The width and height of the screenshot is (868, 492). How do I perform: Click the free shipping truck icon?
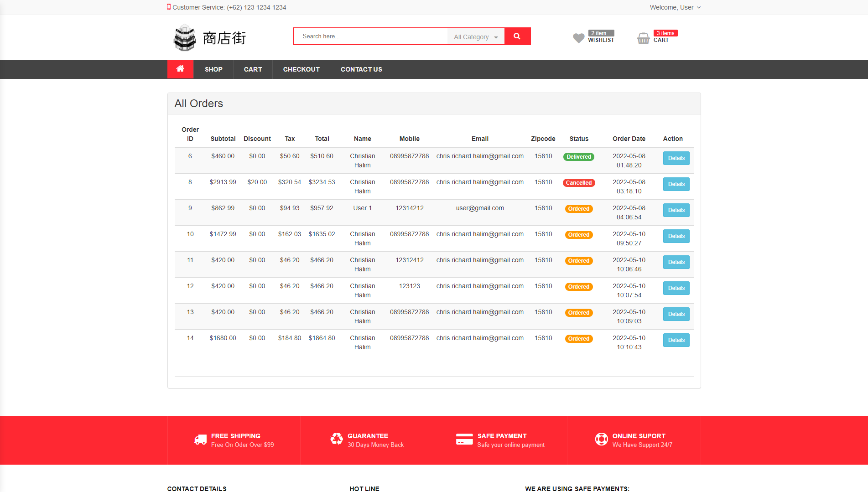200,440
